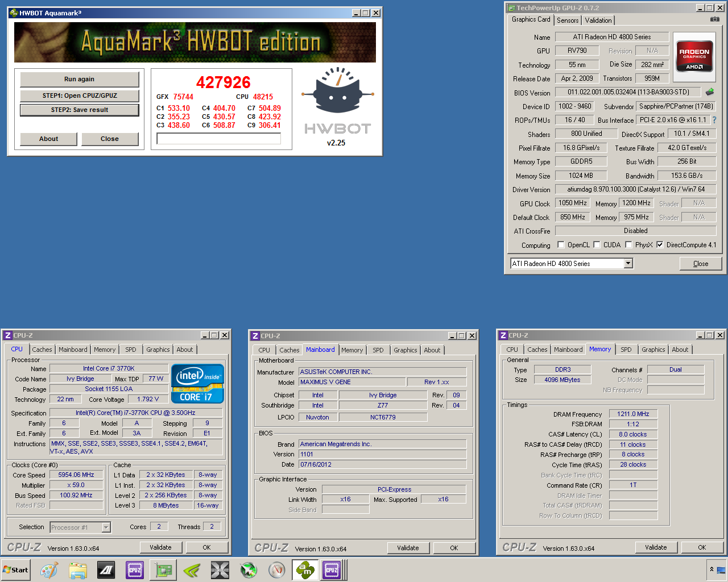Screen dimensions: 728x582
Task: Click the BIOS save chip icon in GPU-Z
Action: pyautogui.click(x=710, y=92)
